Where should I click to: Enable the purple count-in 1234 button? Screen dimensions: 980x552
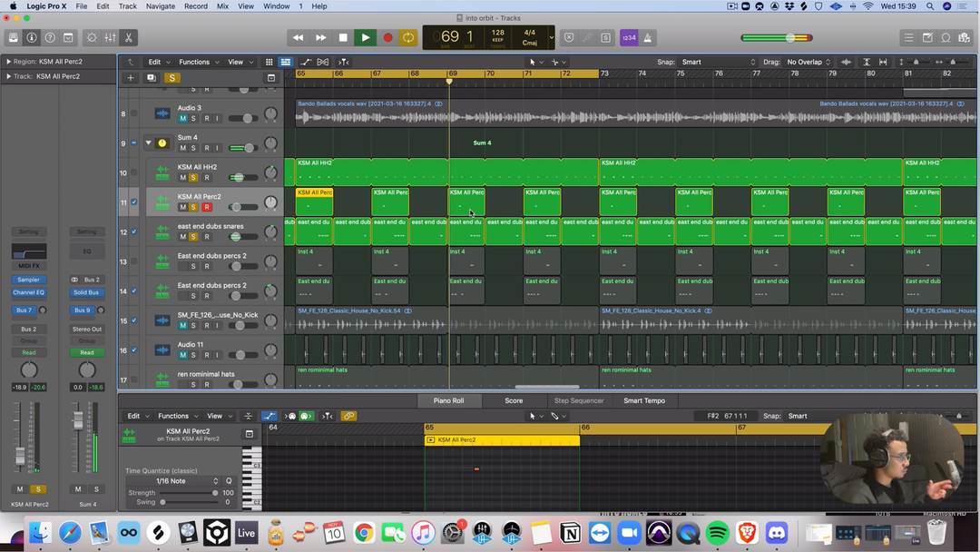[628, 38]
